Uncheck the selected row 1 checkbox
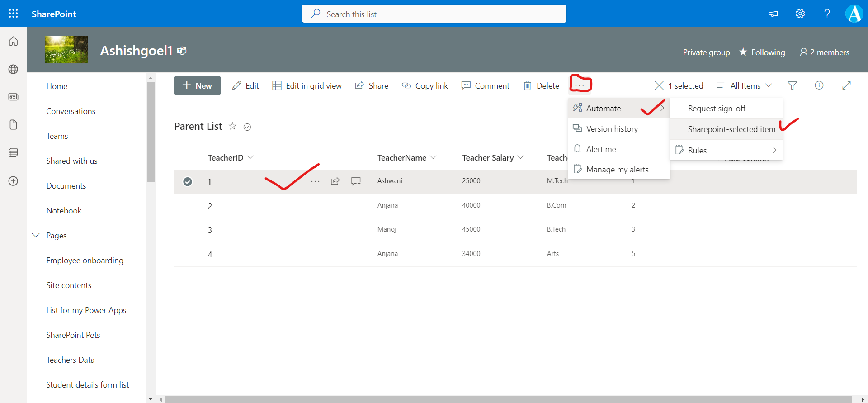 tap(188, 181)
